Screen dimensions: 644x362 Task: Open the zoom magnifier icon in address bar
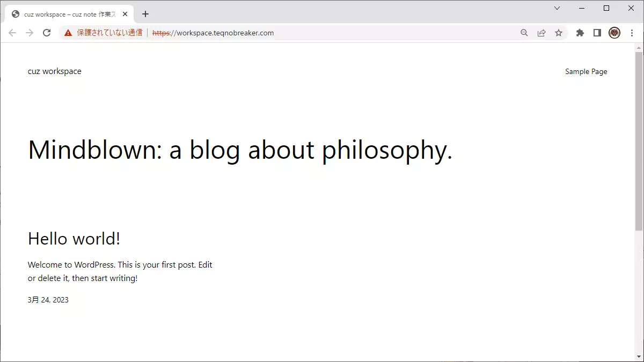click(x=524, y=33)
